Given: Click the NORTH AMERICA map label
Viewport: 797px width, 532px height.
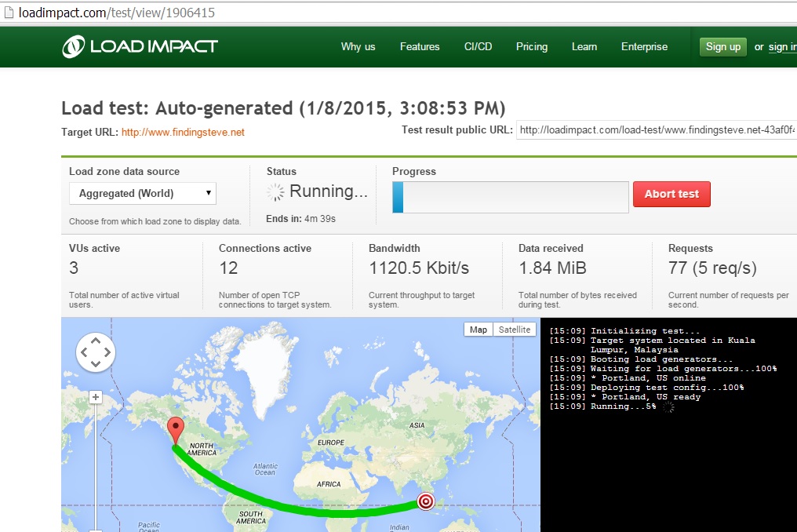Looking at the screenshot, I should coord(202,449).
